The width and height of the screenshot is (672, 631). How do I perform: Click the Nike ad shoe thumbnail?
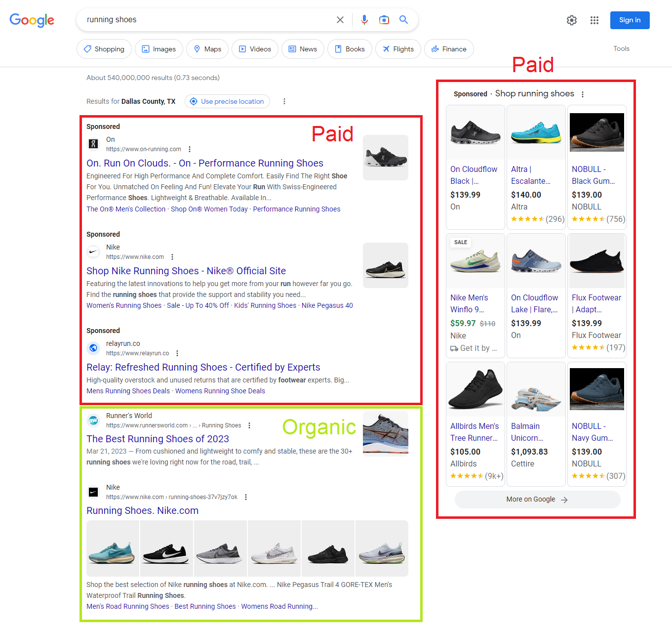pyautogui.click(x=386, y=265)
